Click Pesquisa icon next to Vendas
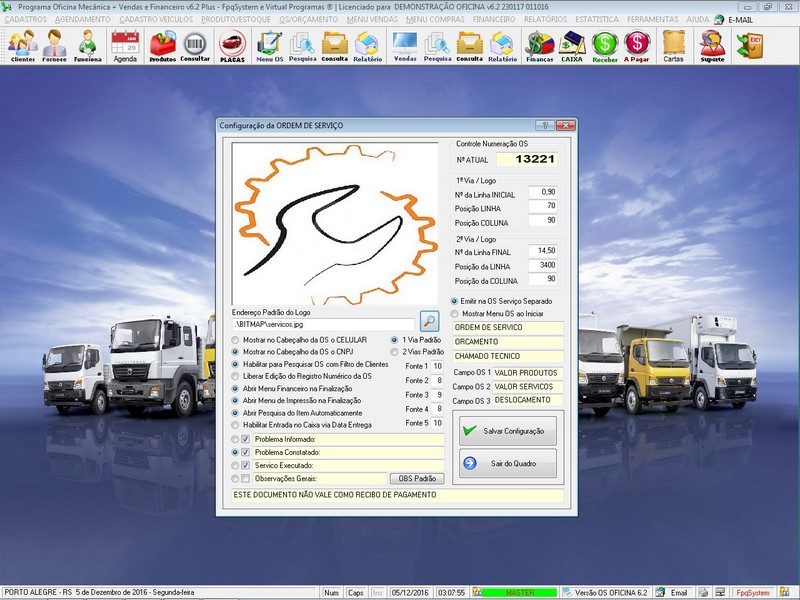The image size is (800, 600). pos(437,46)
